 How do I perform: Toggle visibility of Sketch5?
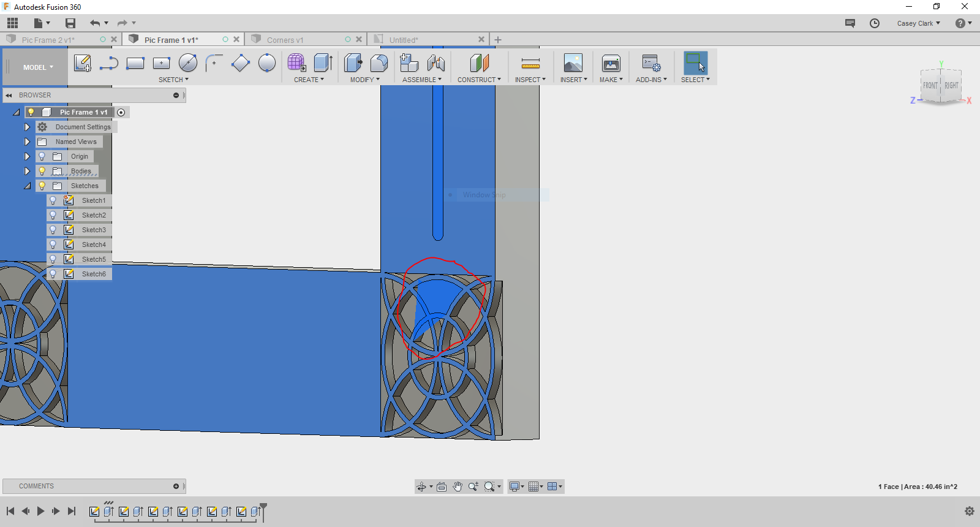tap(53, 259)
